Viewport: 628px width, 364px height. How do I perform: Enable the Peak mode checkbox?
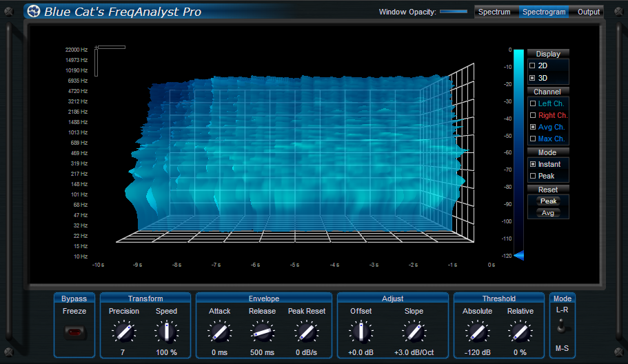[x=533, y=176]
